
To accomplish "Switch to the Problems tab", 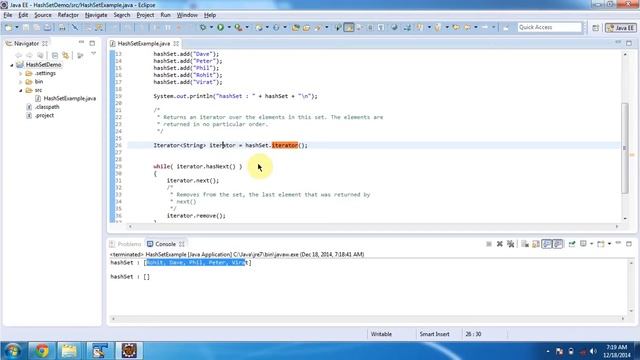I will 125,244.
